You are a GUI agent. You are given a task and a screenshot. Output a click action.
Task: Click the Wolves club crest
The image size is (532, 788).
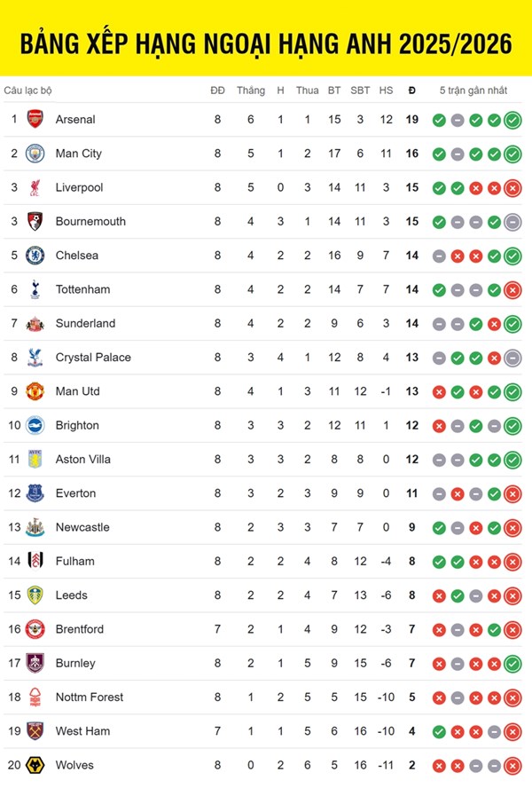(x=35, y=765)
